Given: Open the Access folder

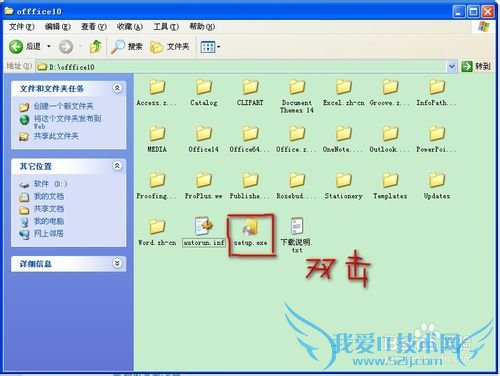Looking at the screenshot, I should click(157, 93).
